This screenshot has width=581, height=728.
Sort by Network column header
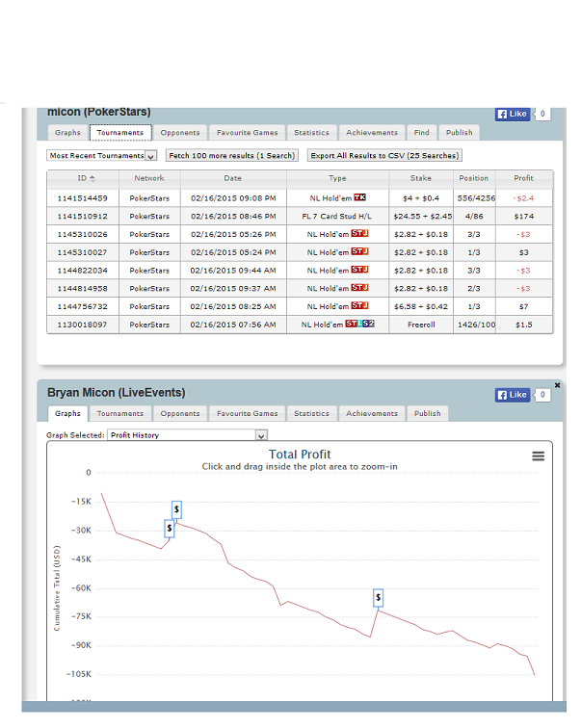[x=149, y=178]
